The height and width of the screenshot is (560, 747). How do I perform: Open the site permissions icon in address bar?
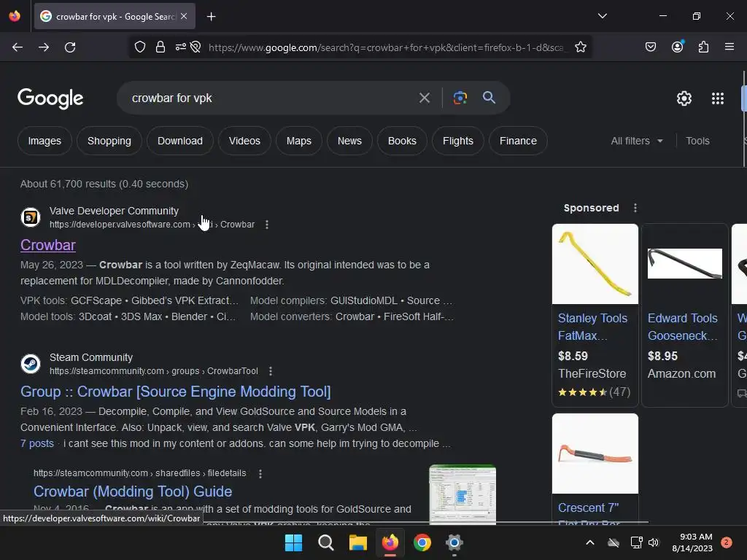click(x=181, y=47)
